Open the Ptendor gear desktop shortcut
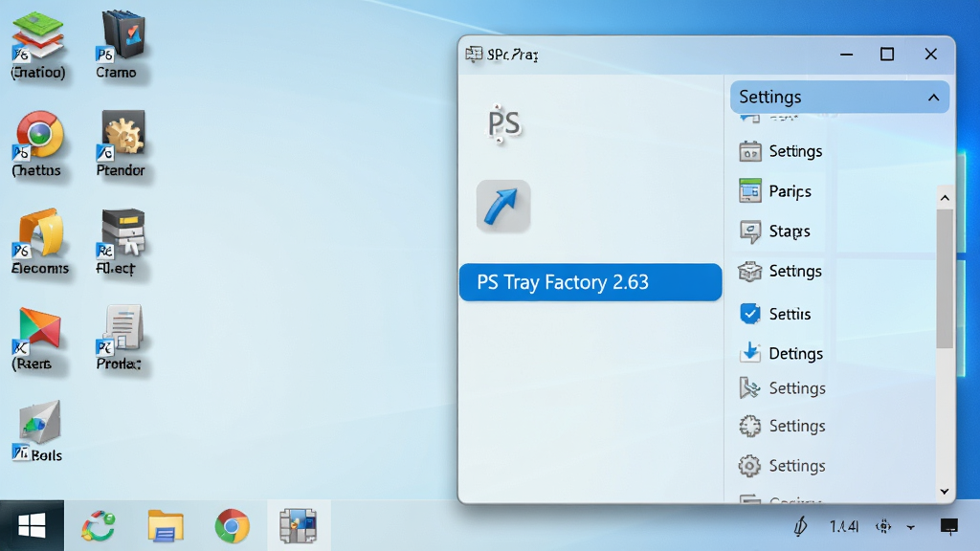 pyautogui.click(x=122, y=143)
